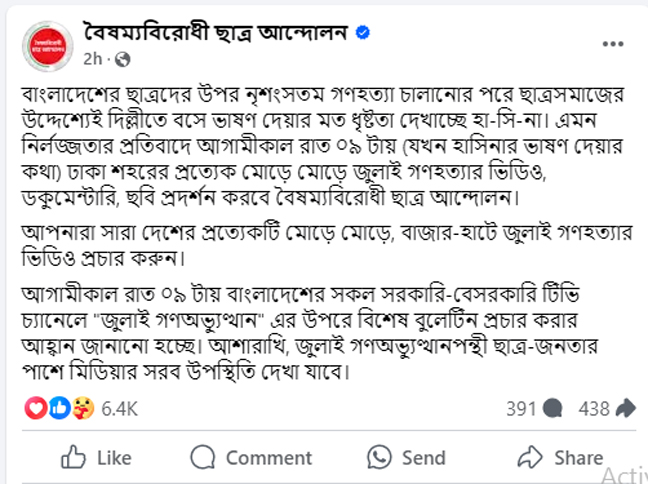648x484 pixels.
Task: Open the 438 shares count
Action: [x=594, y=409]
